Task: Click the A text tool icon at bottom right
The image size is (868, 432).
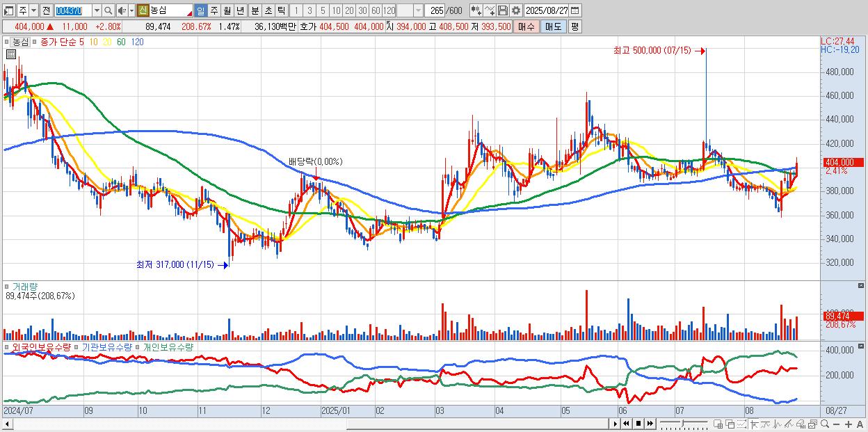Action: pos(860,424)
